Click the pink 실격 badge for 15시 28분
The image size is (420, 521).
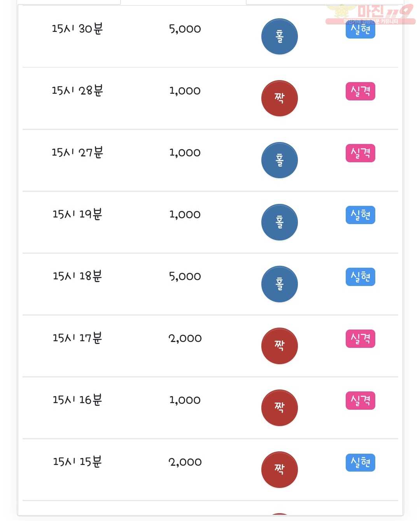click(360, 91)
